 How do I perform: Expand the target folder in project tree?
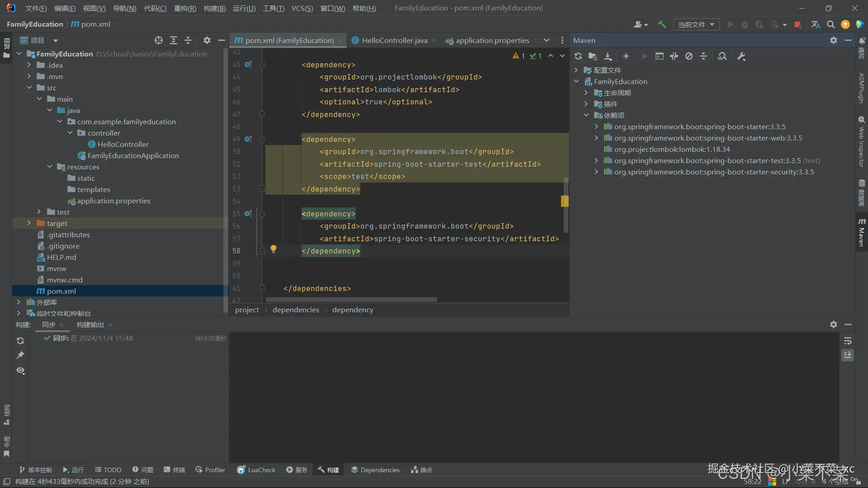coord(29,223)
